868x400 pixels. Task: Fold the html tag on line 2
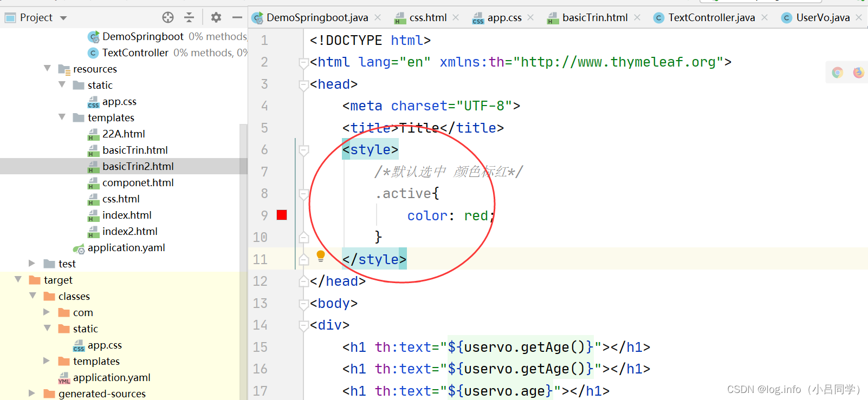(x=304, y=63)
